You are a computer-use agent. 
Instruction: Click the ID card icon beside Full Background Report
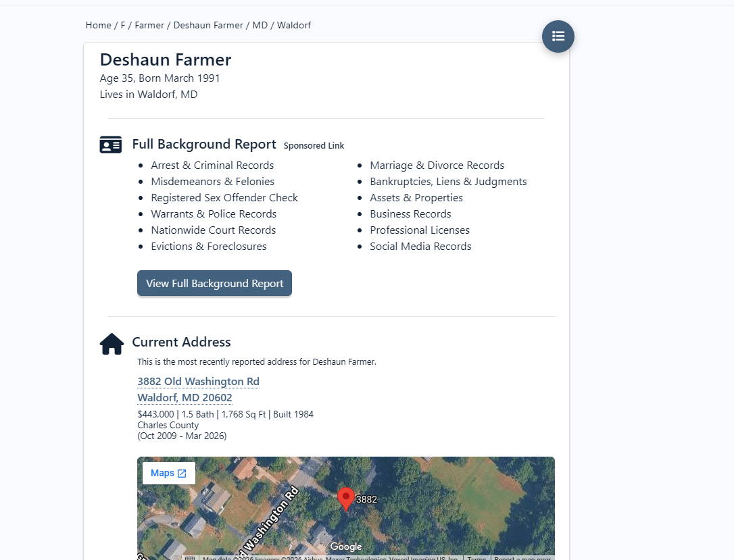pyautogui.click(x=110, y=145)
